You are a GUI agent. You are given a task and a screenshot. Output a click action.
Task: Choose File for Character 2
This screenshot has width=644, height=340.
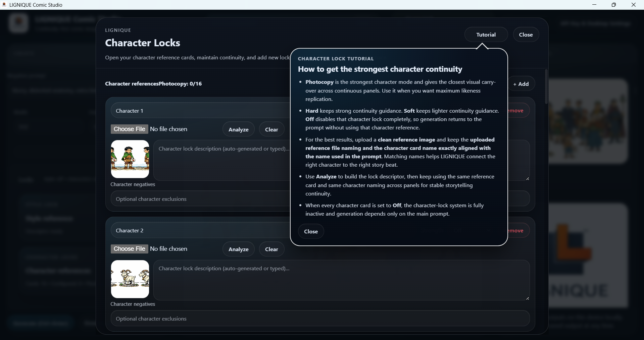coord(129,249)
